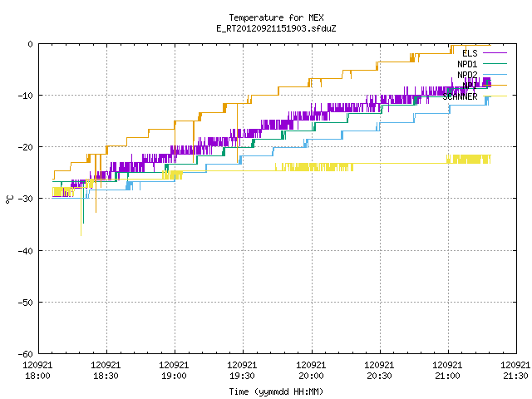Image resolution: width=532 pixels, height=399 pixels.
Task: Click the yellow SCANNER legend line sample
Action: coord(495,96)
